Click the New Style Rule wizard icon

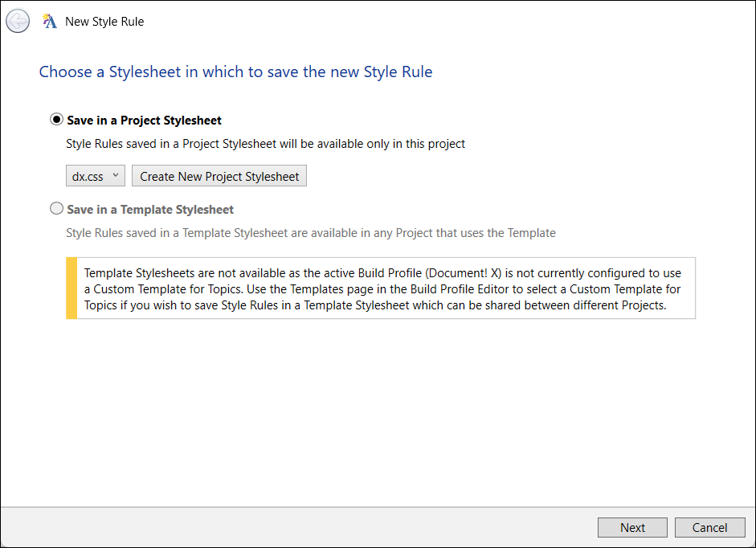[x=50, y=22]
